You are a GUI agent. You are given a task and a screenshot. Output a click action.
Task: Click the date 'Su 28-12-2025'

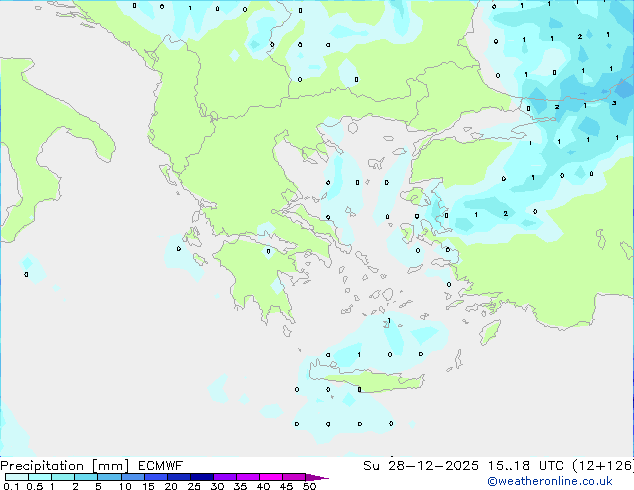pyautogui.click(x=421, y=466)
